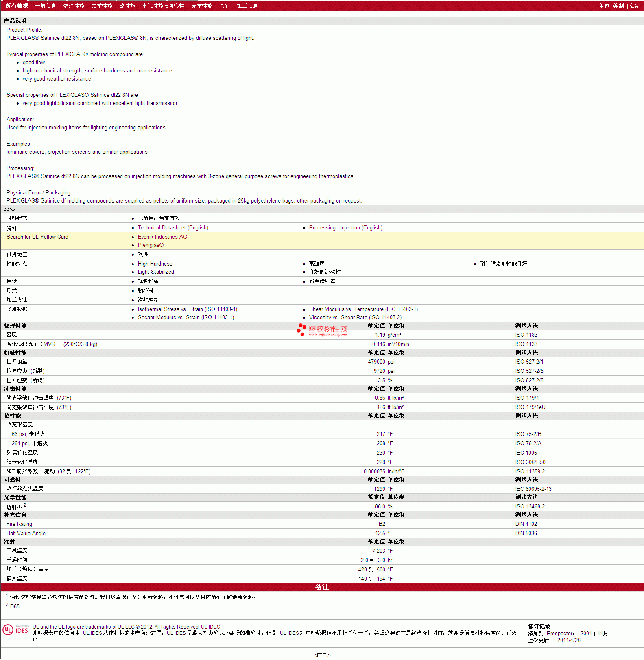Click the 资料 footnote 1 superscript
The width and height of the screenshot is (644, 660).
(x=19, y=226)
